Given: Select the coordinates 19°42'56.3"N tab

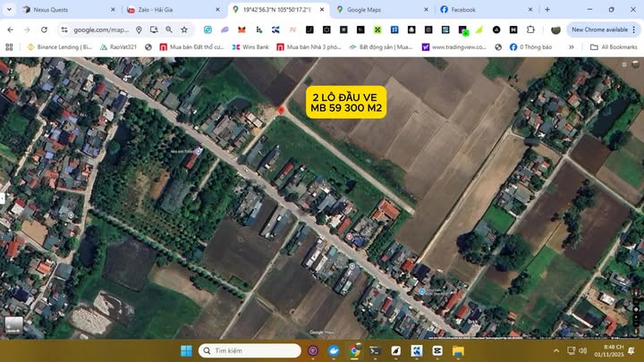Looking at the screenshot, I should coord(278,10).
